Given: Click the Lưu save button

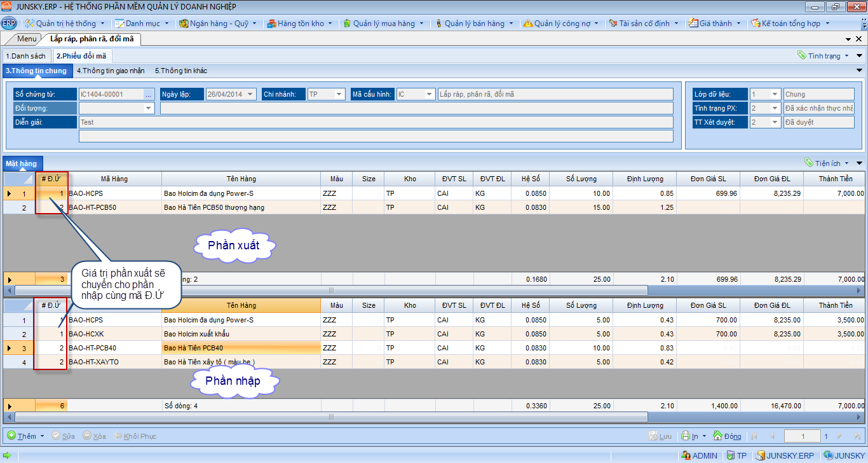Looking at the screenshot, I should pos(660,436).
